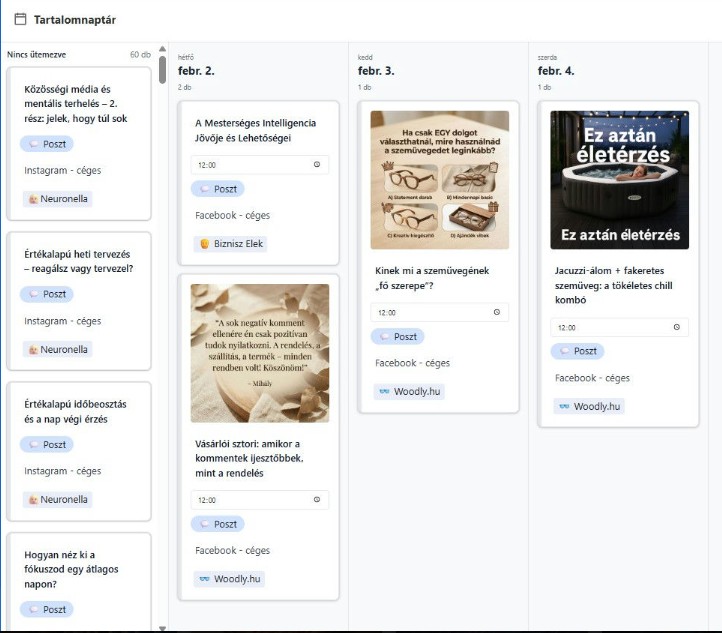Open the Kinek mi a szemüvegének fő szerepe post
This screenshot has height=633, width=722.
(432, 278)
